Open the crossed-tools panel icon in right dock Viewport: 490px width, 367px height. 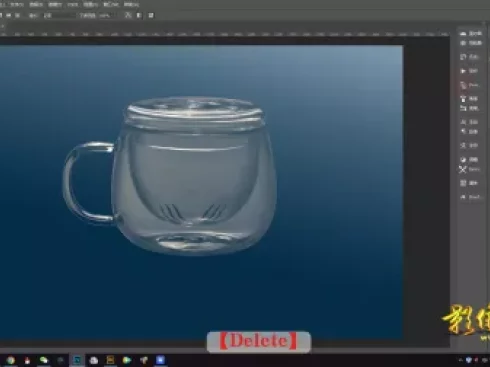click(x=463, y=170)
